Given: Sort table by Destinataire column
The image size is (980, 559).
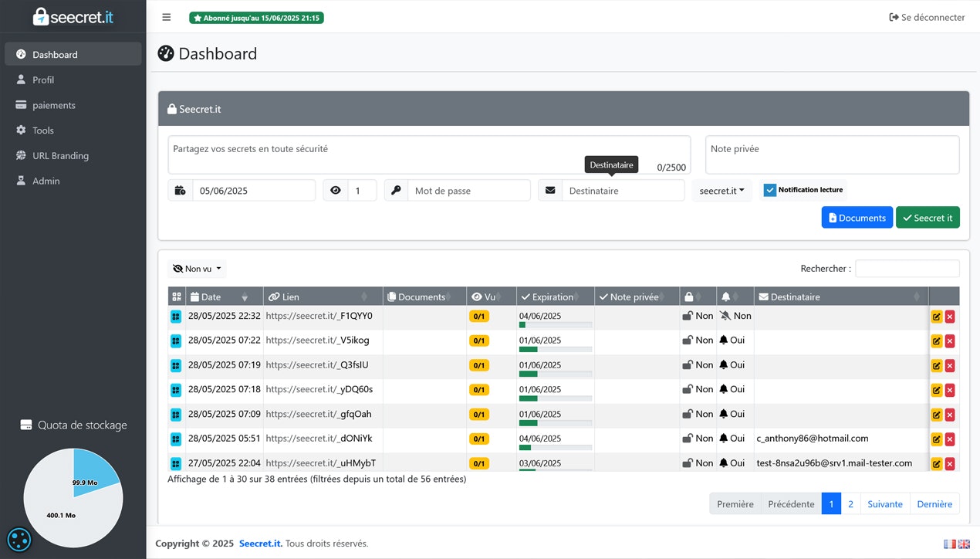Looking at the screenshot, I should (x=841, y=296).
